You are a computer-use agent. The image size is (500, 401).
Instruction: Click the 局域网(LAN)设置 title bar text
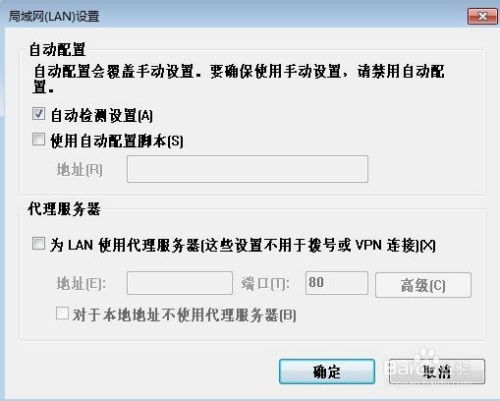(x=54, y=16)
